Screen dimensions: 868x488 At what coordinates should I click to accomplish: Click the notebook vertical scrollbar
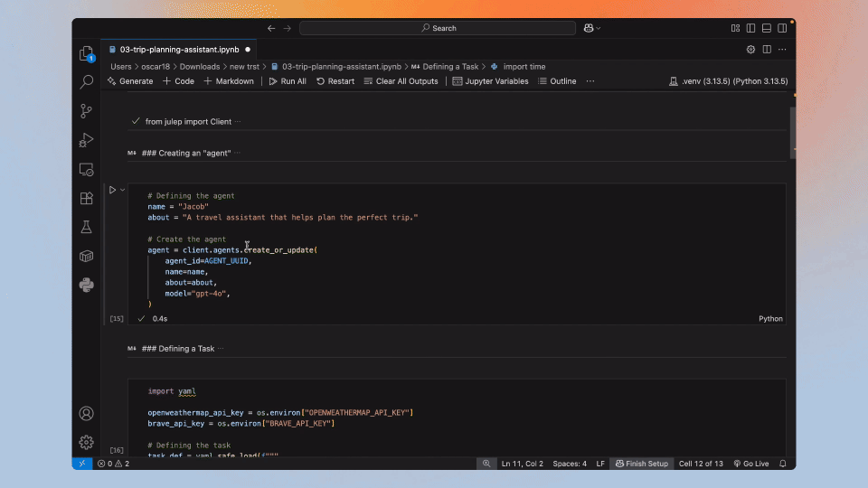[x=793, y=133]
